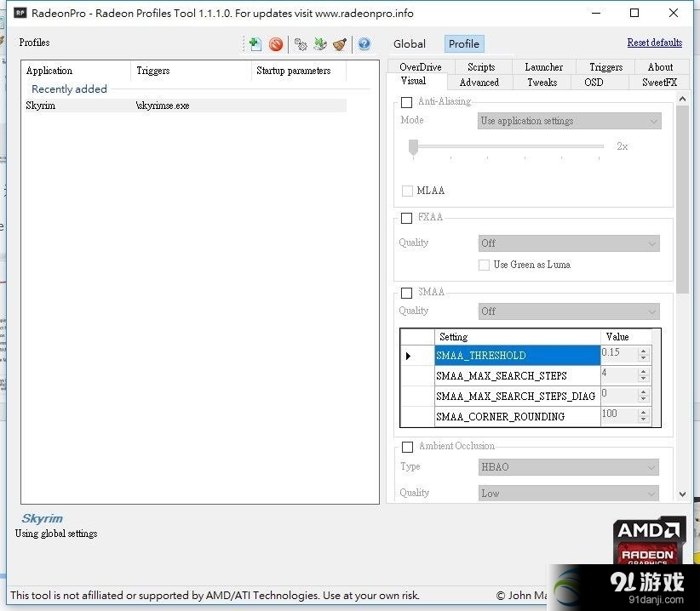Click the AMD Radeon Graphics logo
Viewport: 700px width, 611px height.
[649, 540]
